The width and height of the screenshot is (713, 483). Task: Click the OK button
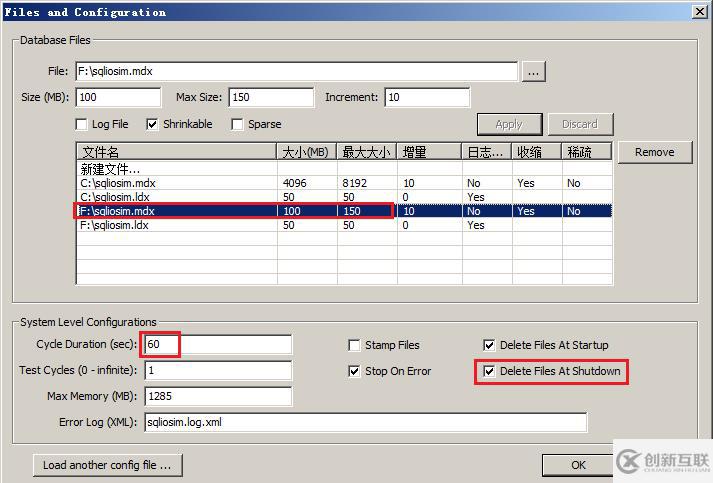(578, 465)
